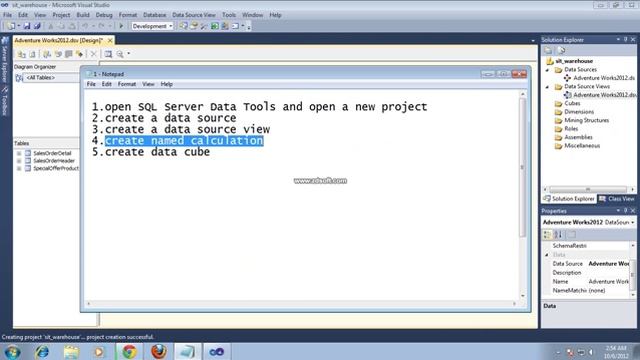
Task: Open the Toolbox side tab
Action: point(5,101)
